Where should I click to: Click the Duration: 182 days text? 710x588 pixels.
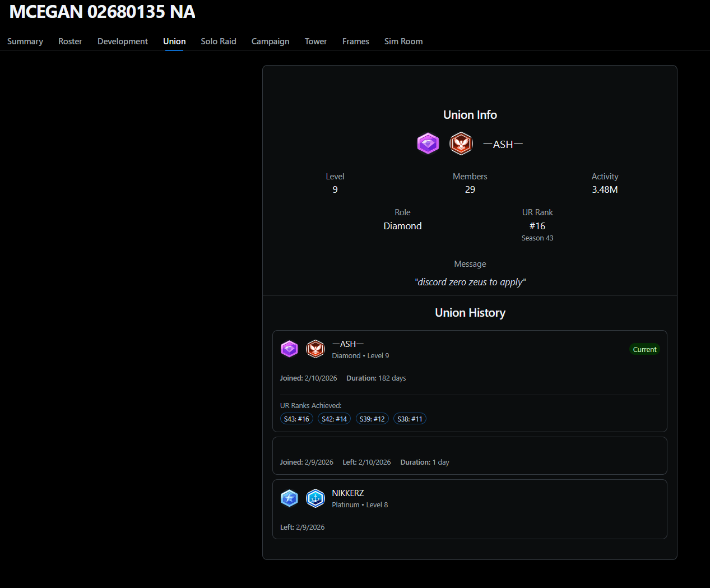point(376,378)
